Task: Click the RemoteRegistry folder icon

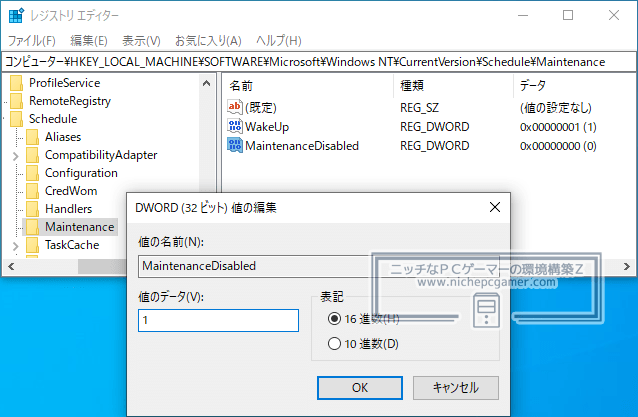Action: tap(17, 101)
